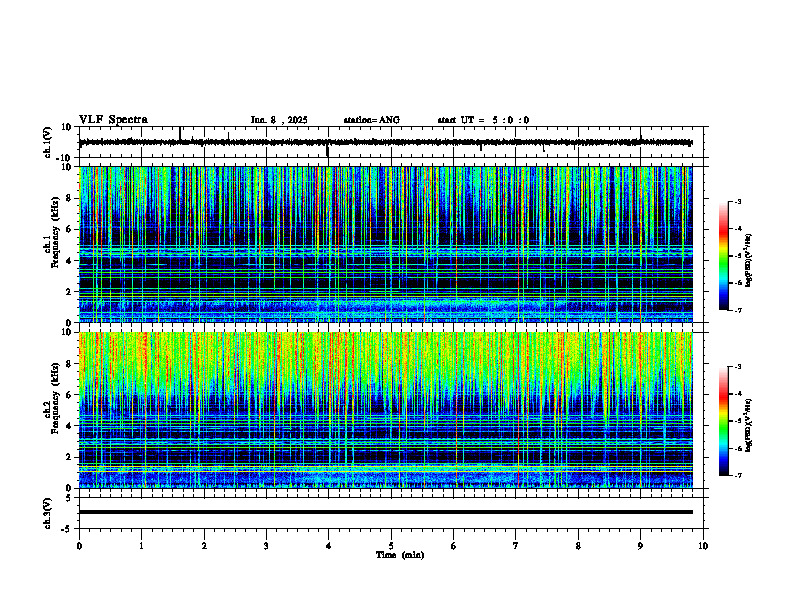Click the ch.1 color bar unit label
Viewport: 792px width, 612px height.
click(749, 260)
